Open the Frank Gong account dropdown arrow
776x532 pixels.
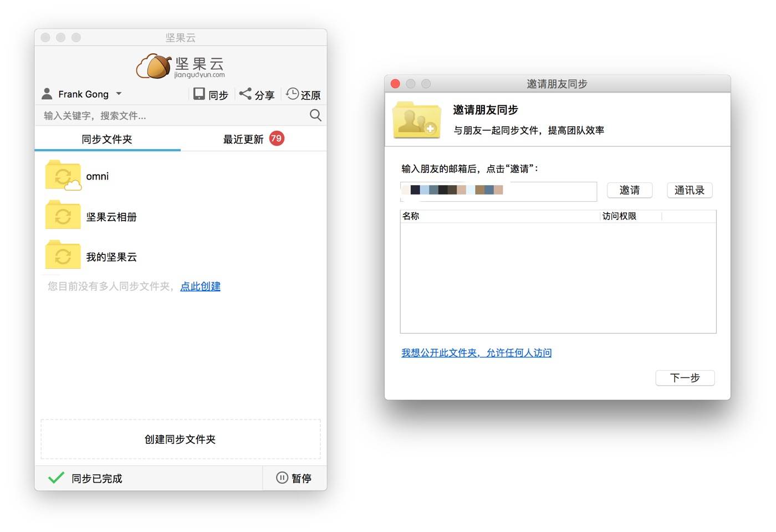coord(119,94)
